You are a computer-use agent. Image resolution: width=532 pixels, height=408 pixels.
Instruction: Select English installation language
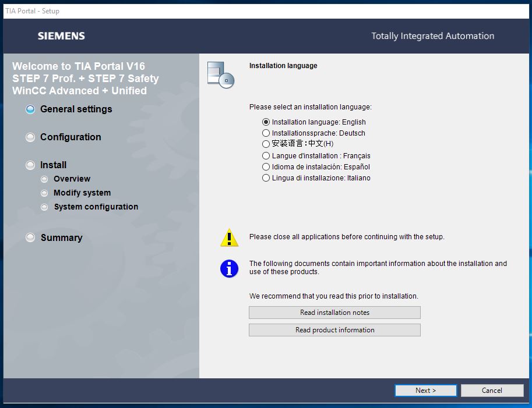point(266,122)
